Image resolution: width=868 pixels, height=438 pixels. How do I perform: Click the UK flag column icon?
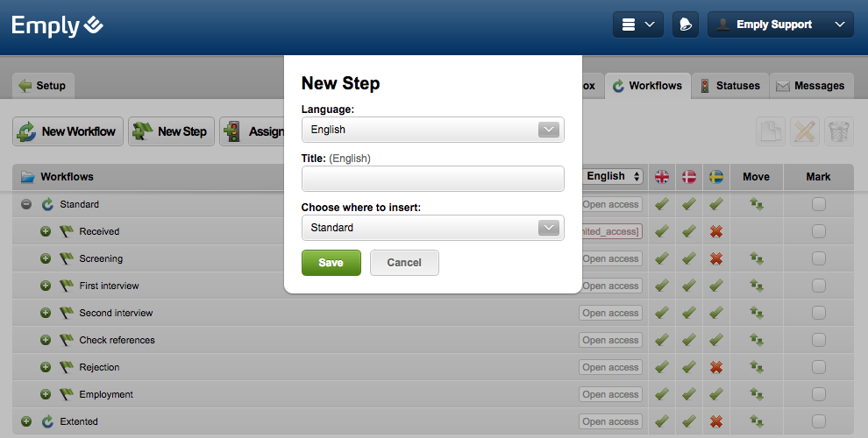pos(662,177)
